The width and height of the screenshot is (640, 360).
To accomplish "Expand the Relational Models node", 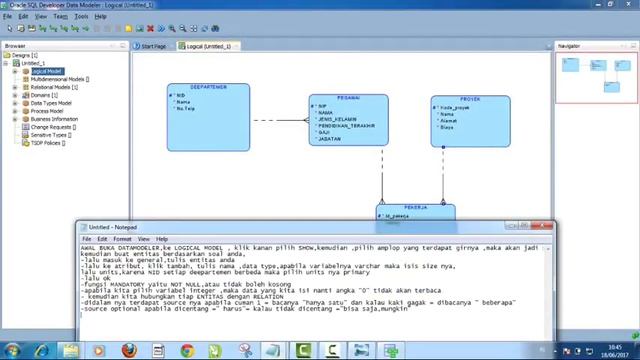I will point(15,87).
